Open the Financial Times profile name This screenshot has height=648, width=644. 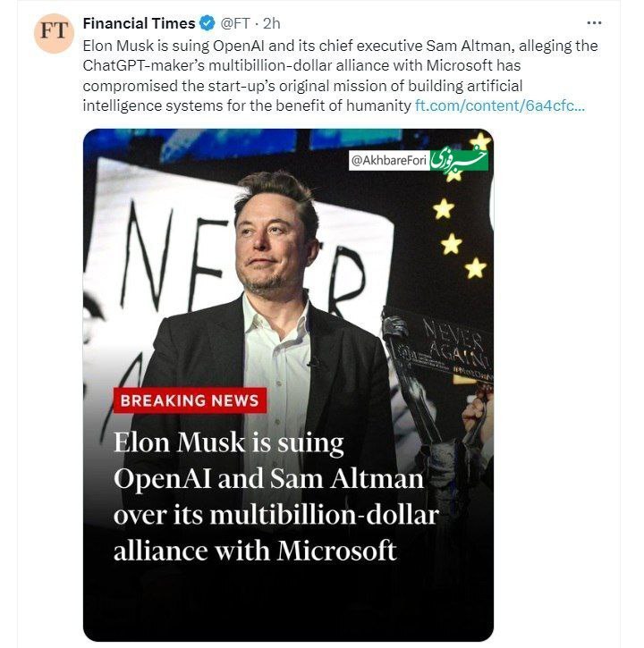click(137, 22)
